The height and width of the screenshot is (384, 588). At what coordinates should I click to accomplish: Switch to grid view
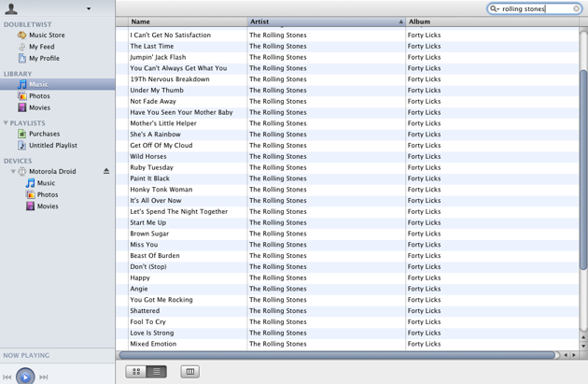[136, 372]
